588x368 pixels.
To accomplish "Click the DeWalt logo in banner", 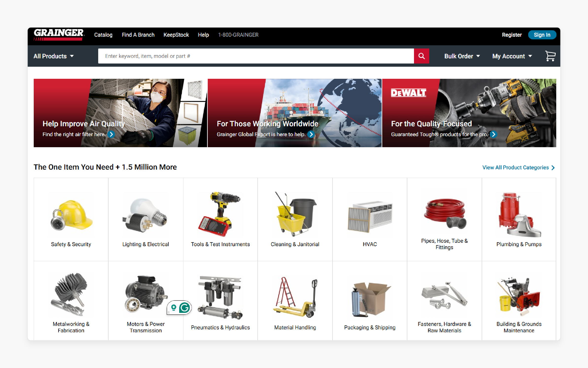I will [x=409, y=93].
